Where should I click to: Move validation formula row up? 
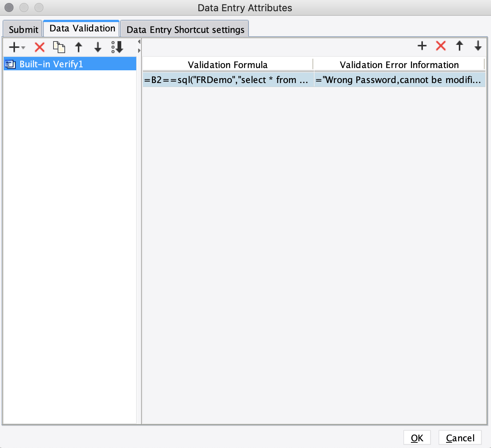(x=460, y=46)
